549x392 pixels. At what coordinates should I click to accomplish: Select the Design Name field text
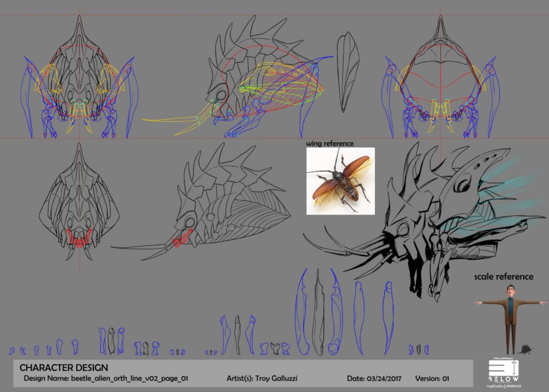106,378
